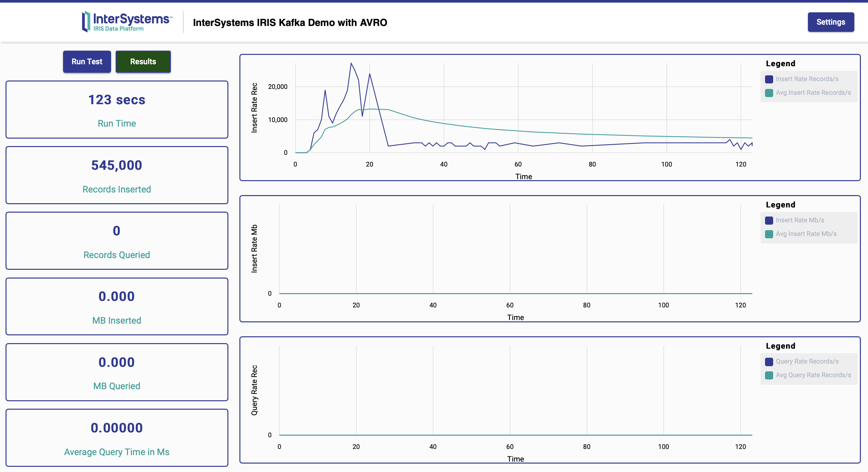Toggle Insert Rate Records/s legend swatch
Viewport: 868px width, 472px height.
[769, 79]
